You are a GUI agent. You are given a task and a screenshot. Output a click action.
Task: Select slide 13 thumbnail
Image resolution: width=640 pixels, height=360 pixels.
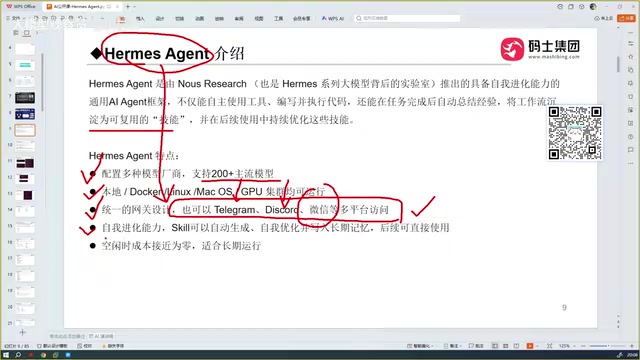(x=25, y=195)
